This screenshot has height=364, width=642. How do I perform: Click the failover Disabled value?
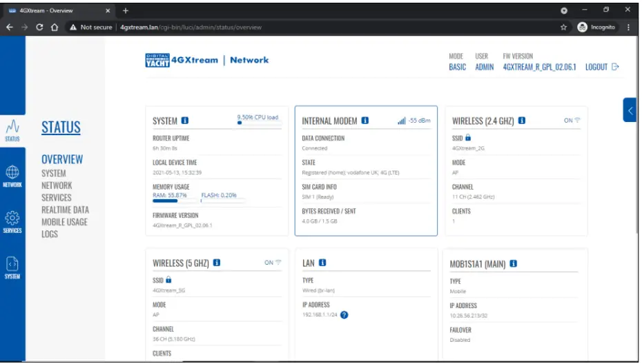pyautogui.click(x=460, y=341)
